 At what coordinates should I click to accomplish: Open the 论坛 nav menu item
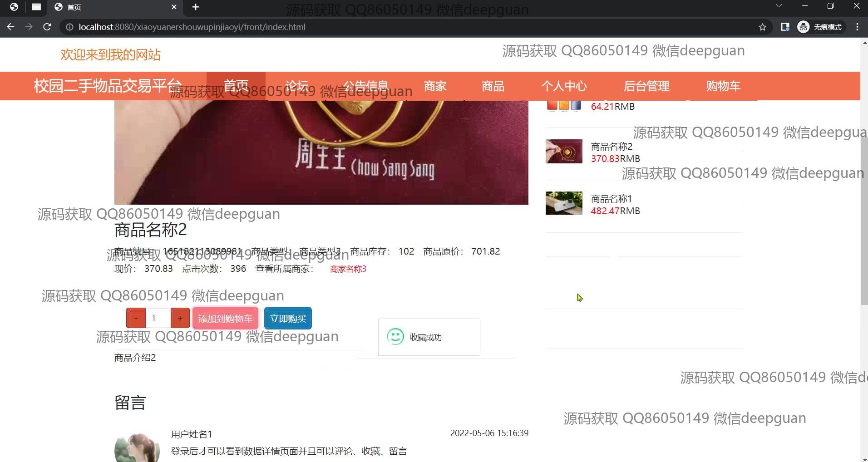click(x=297, y=86)
